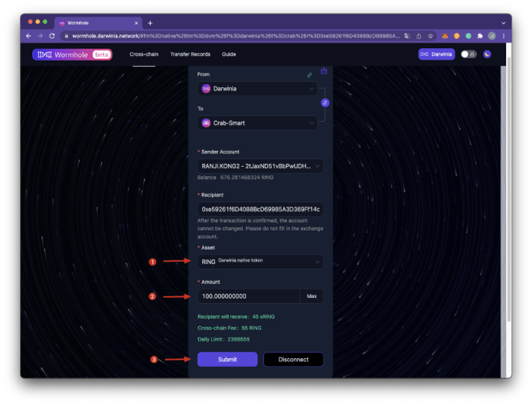This screenshot has width=532, height=405.
Task: Click the Recipient address field
Action: pyautogui.click(x=260, y=209)
